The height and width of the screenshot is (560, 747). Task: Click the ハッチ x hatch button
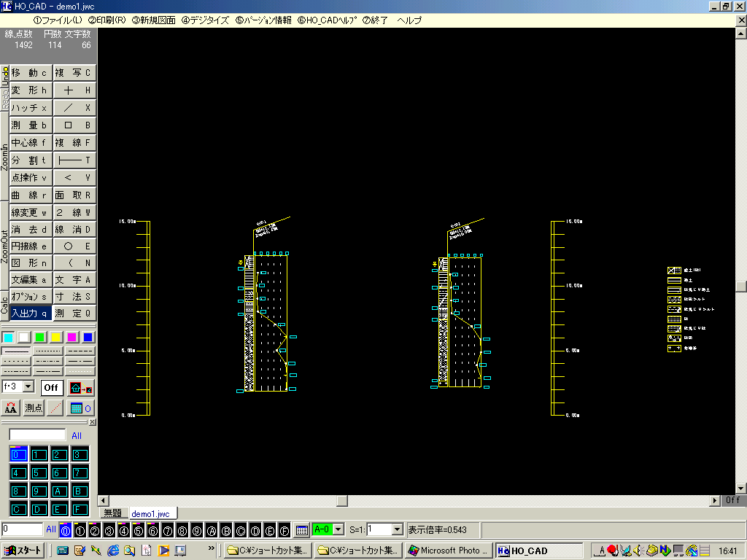(x=31, y=108)
